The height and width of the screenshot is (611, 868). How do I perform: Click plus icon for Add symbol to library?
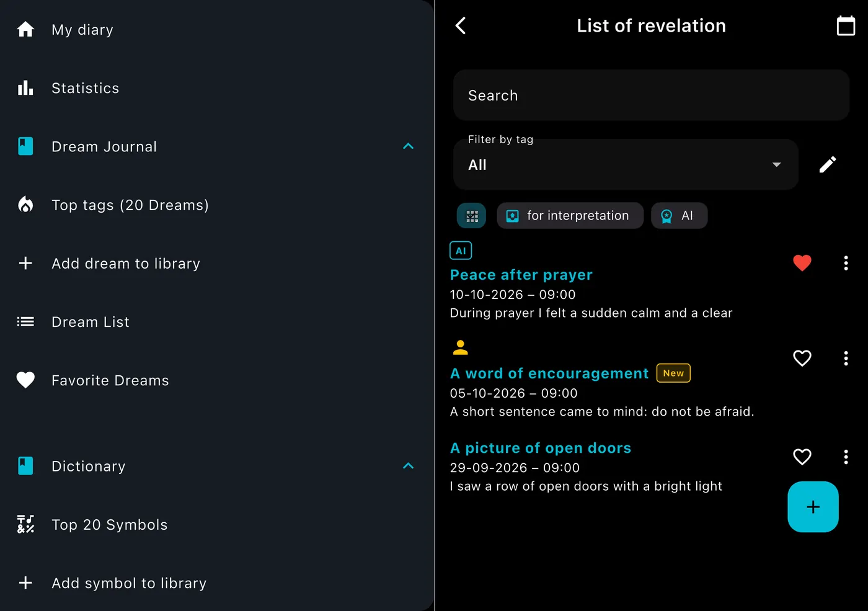[25, 582]
